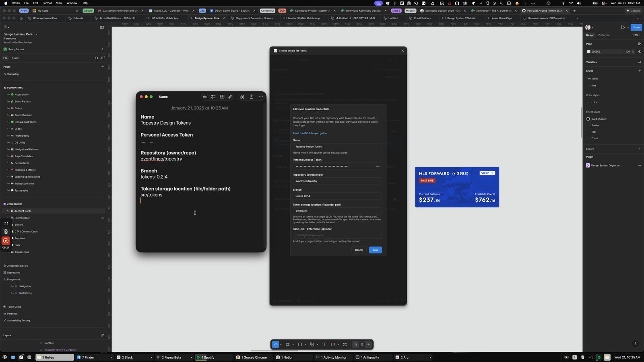Insert a table in Notes
644x362 pixels.
pyautogui.click(x=222, y=97)
